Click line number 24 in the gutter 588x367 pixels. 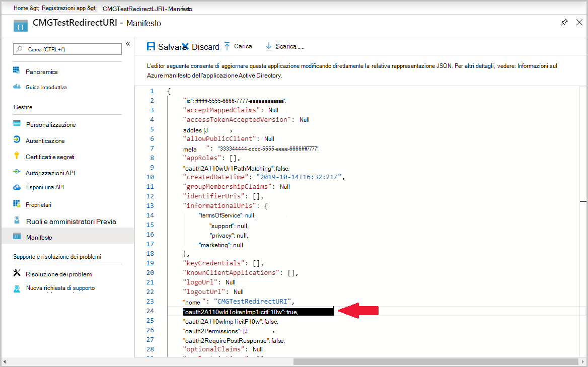pos(150,311)
